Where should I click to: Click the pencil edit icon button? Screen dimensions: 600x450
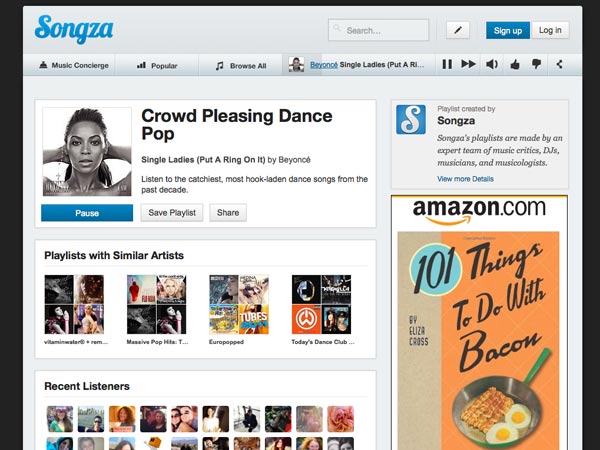pyautogui.click(x=457, y=30)
